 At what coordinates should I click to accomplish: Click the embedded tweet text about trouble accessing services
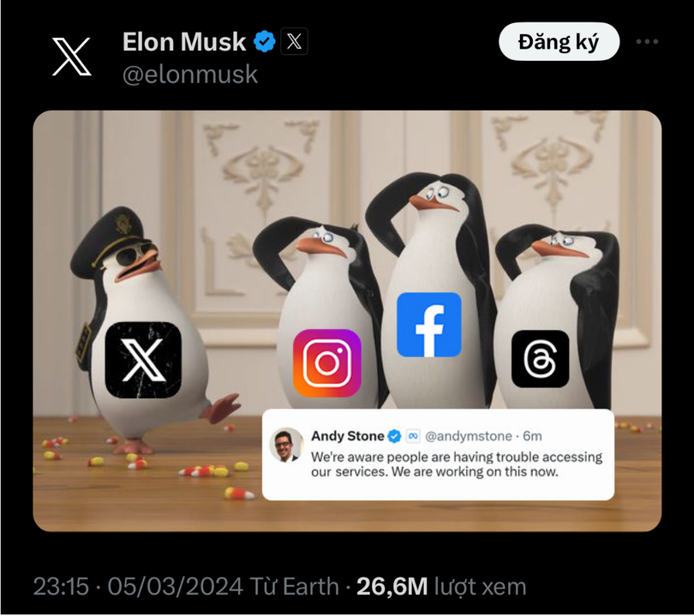[457, 464]
